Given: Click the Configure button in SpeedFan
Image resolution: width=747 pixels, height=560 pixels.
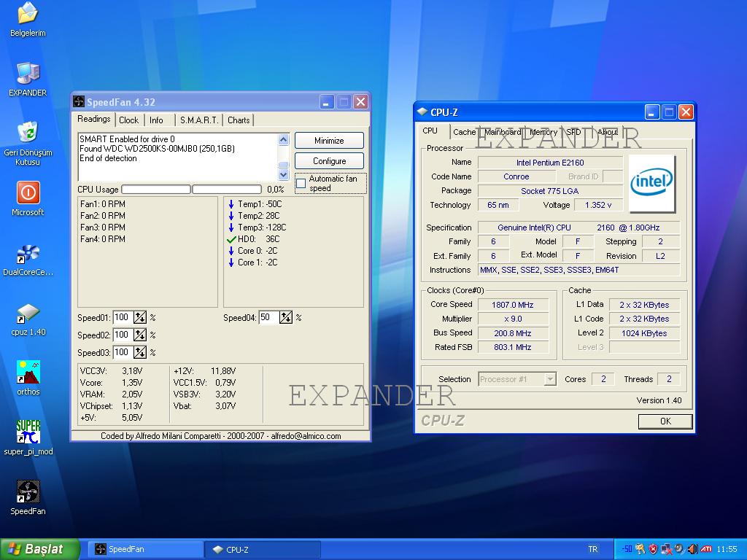Looking at the screenshot, I should pyautogui.click(x=329, y=161).
